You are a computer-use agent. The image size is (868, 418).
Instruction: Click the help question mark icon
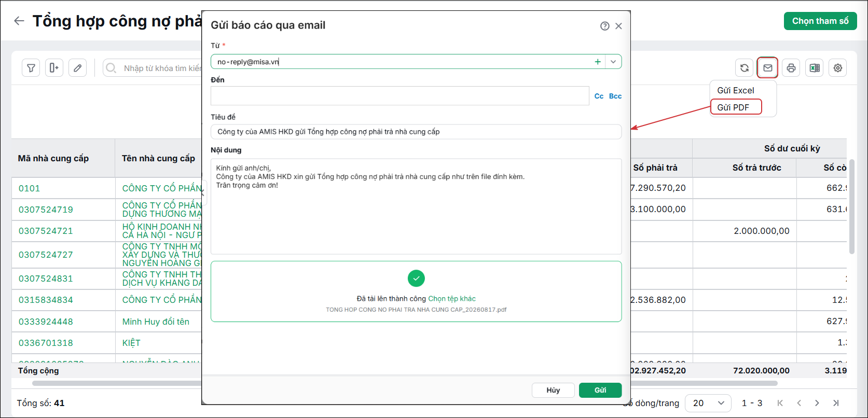coord(605,26)
